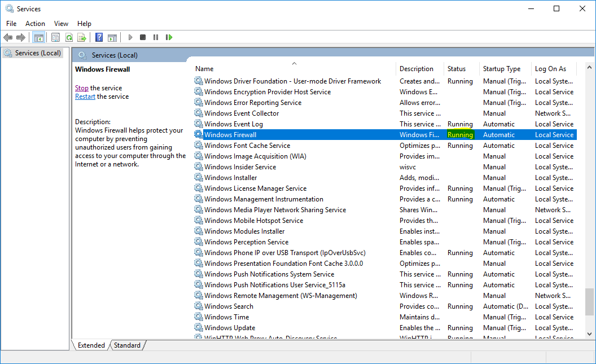This screenshot has width=596, height=364.
Task: Click gear icon beside Windows Management Instrumentation
Action: point(199,199)
